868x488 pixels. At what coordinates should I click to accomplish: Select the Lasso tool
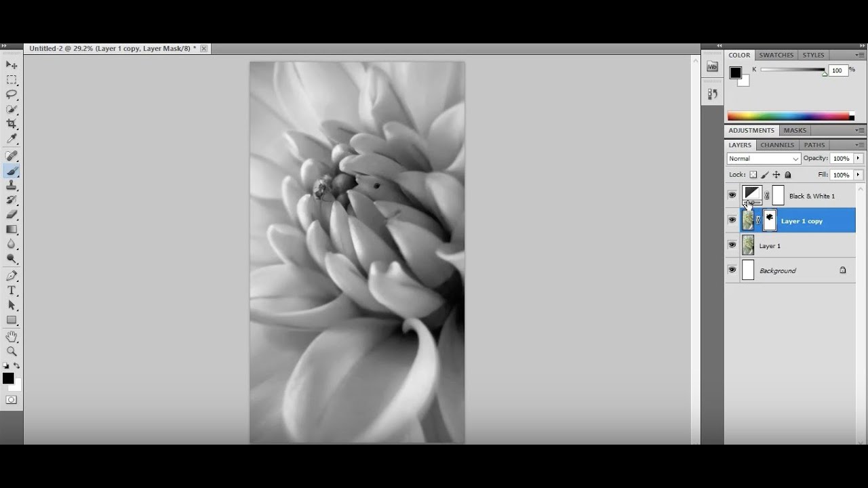12,94
